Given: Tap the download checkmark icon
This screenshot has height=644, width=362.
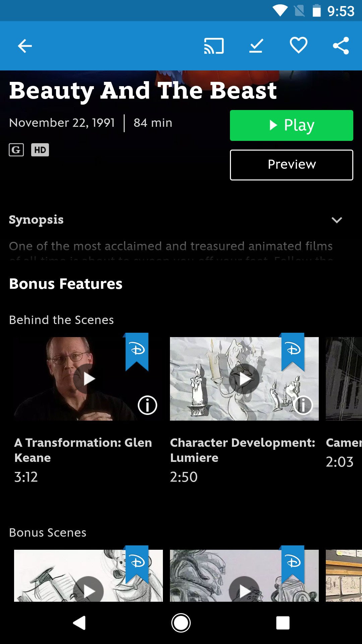Looking at the screenshot, I should click(x=256, y=46).
